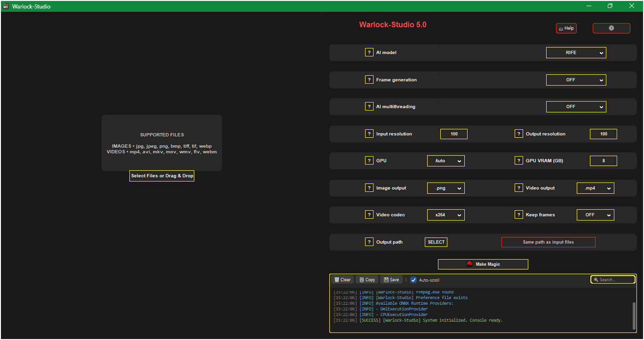Viewport: 644px width, 340px height.
Task: Click the 'CPUExecutionProvider' log line
Action: (381, 315)
